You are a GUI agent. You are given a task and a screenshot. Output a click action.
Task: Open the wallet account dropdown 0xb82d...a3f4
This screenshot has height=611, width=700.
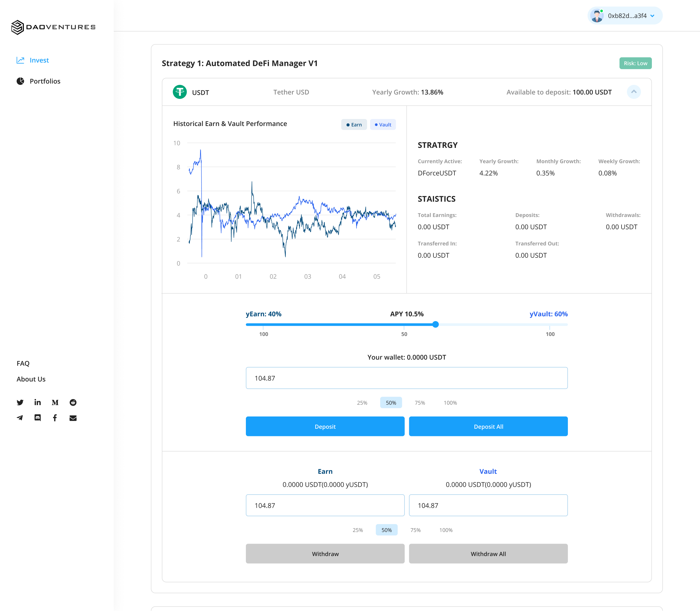(x=625, y=16)
